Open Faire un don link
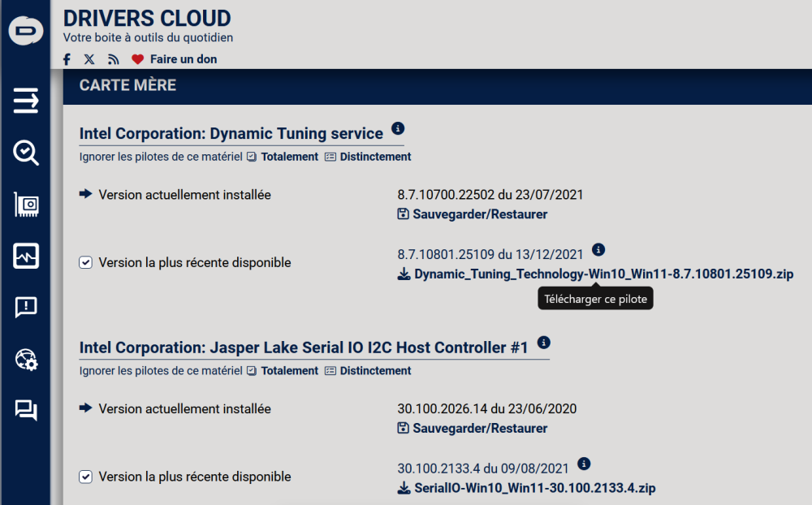This screenshot has width=812, height=505. (x=184, y=59)
